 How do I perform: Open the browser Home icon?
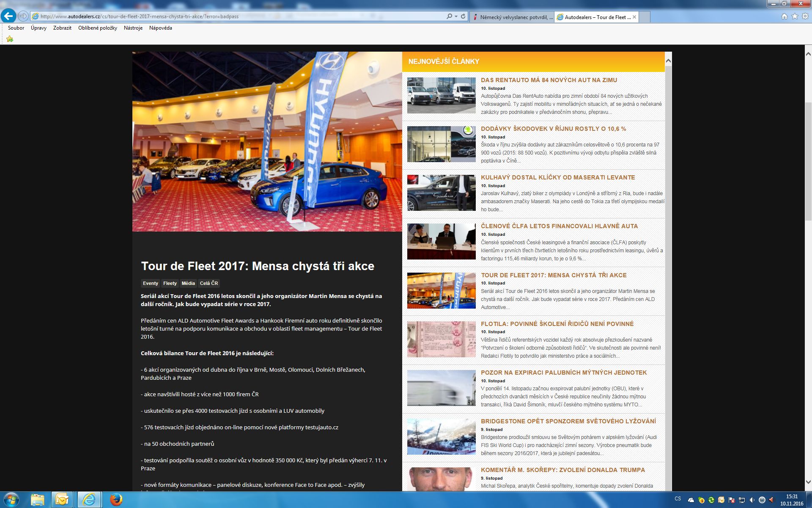[784, 17]
